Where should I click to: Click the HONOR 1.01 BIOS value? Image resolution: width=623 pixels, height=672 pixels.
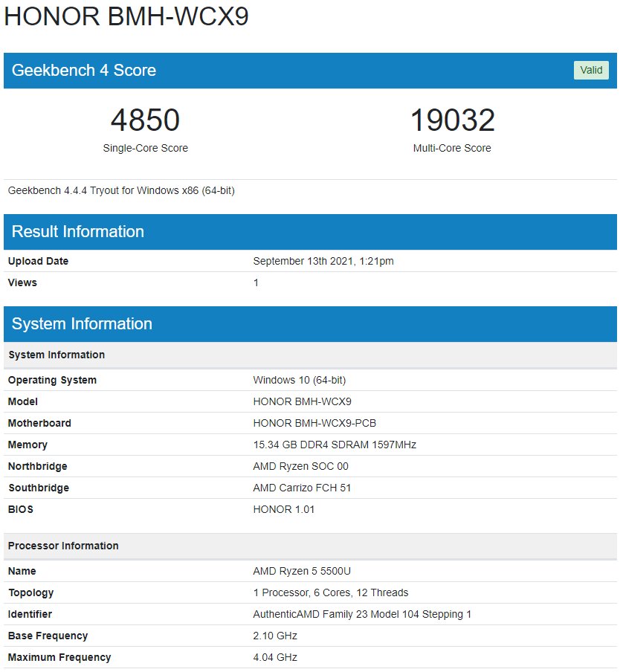point(284,509)
